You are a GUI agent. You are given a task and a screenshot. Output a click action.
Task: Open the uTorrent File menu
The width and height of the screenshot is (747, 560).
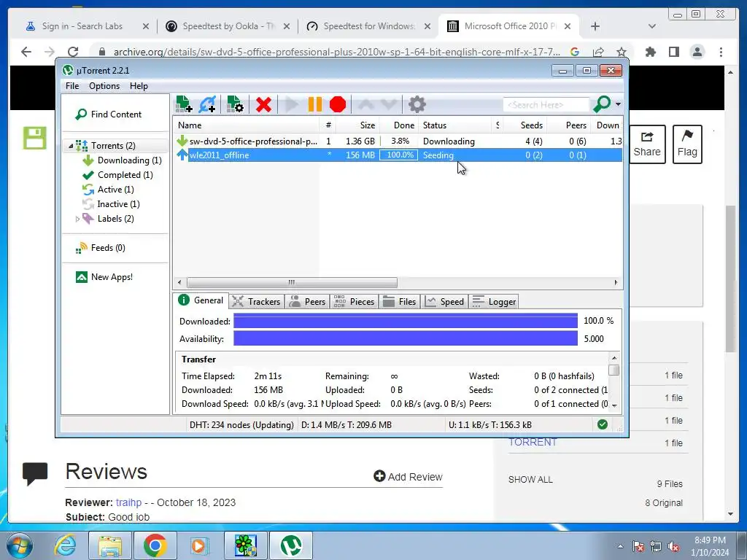tap(72, 86)
